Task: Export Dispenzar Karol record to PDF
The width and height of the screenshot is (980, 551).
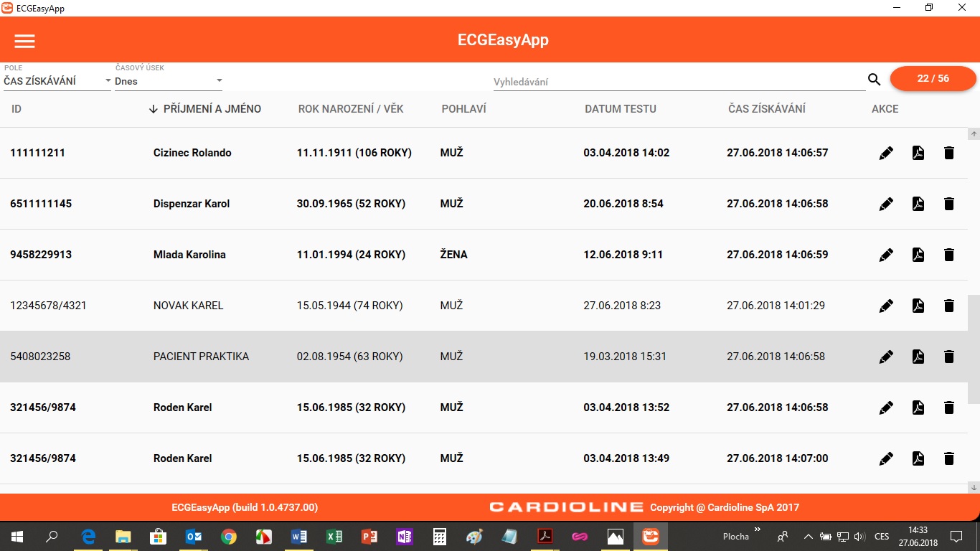Action: (918, 204)
